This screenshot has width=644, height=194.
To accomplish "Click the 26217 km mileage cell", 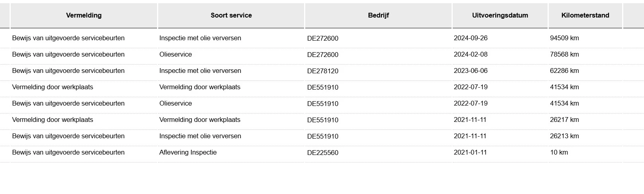I will (x=564, y=120).
